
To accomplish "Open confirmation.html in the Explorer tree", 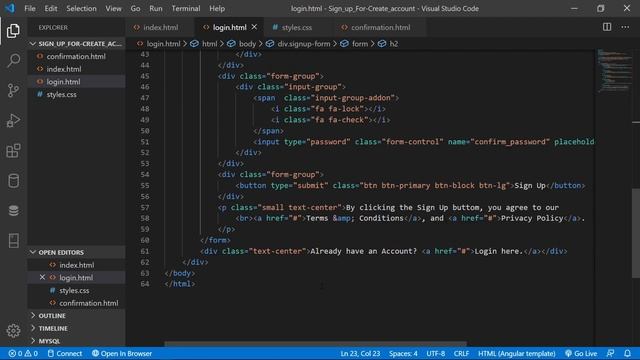I will tap(76, 56).
